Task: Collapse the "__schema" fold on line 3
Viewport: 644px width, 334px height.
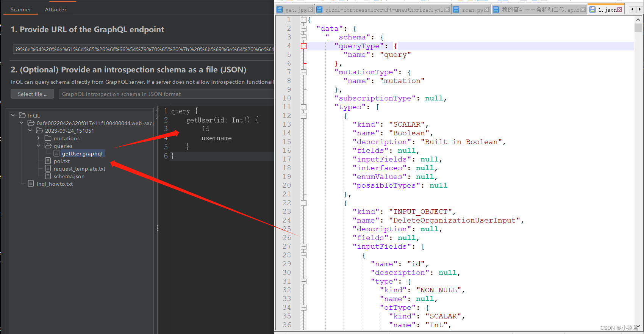Action: coord(303,37)
